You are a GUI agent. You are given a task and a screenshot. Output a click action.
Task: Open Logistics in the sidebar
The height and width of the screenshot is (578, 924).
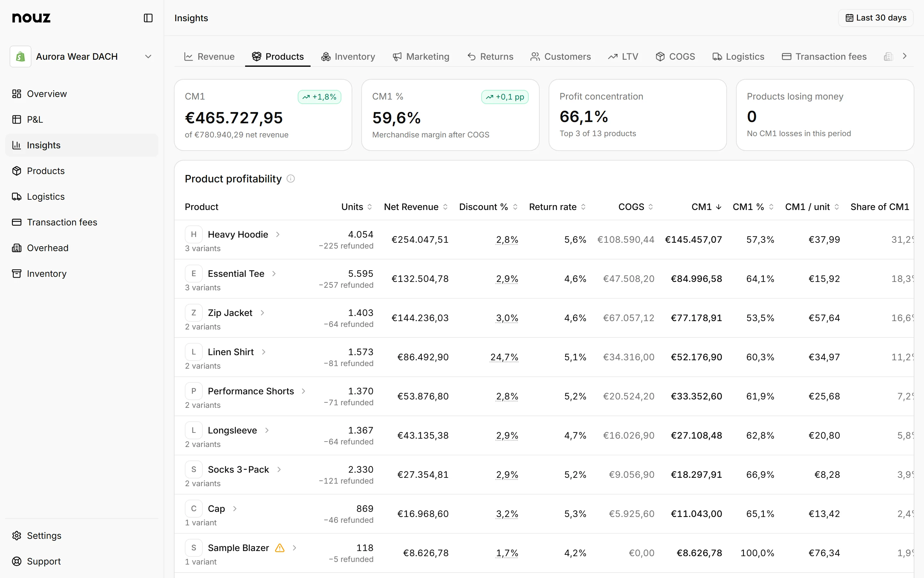(x=82, y=197)
